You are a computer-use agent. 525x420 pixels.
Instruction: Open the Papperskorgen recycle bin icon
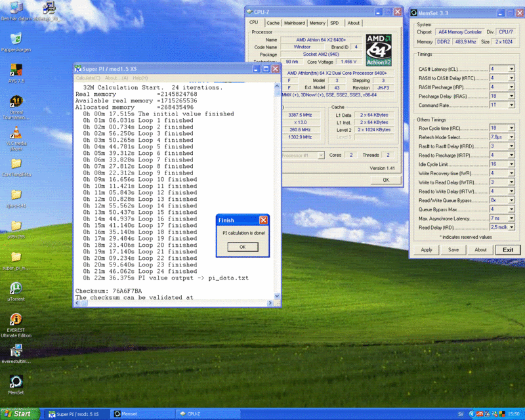pyautogui.click(x=16, y=42)
